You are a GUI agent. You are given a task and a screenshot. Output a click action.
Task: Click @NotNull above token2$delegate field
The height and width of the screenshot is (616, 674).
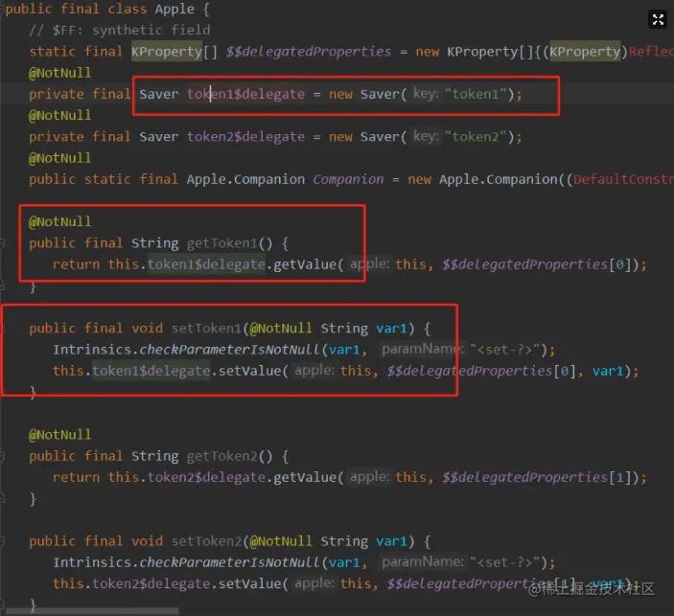click(x=59, y=115)
